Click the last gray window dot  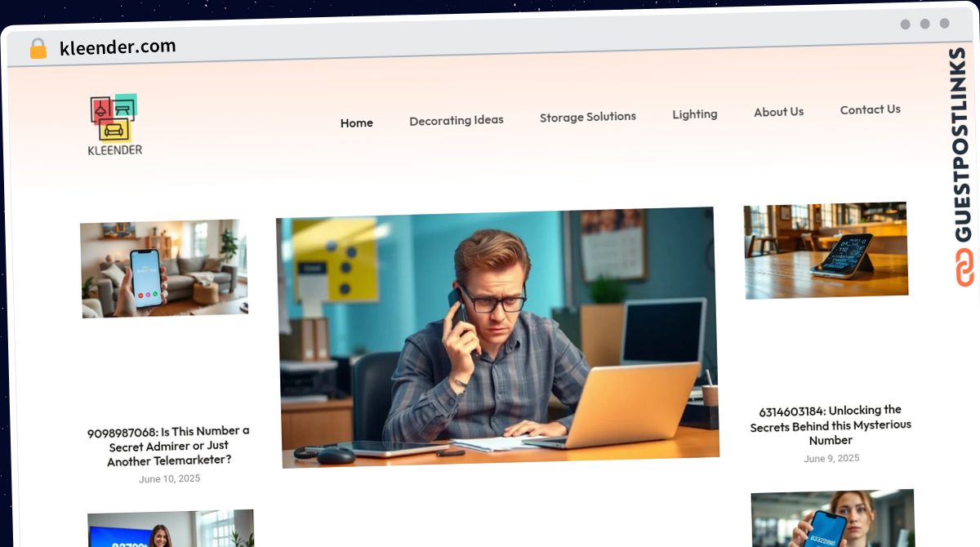click(x=944, y=24)
